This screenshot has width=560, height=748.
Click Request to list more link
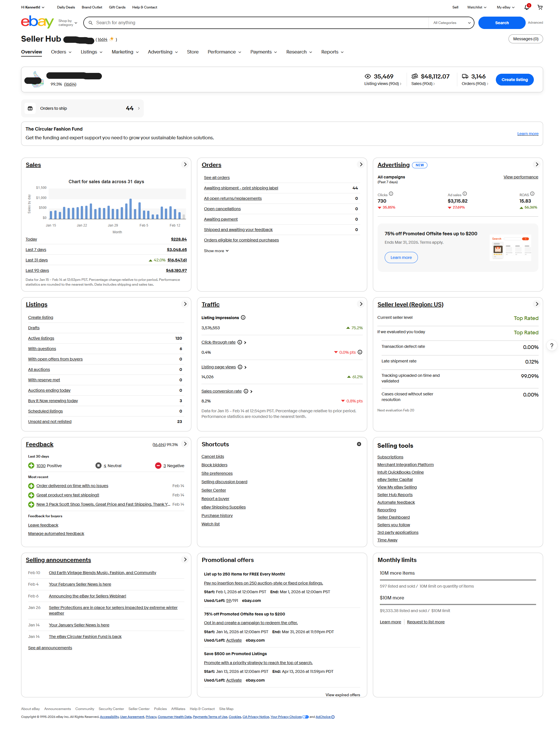pyautogui.click(x=425, y=622)
